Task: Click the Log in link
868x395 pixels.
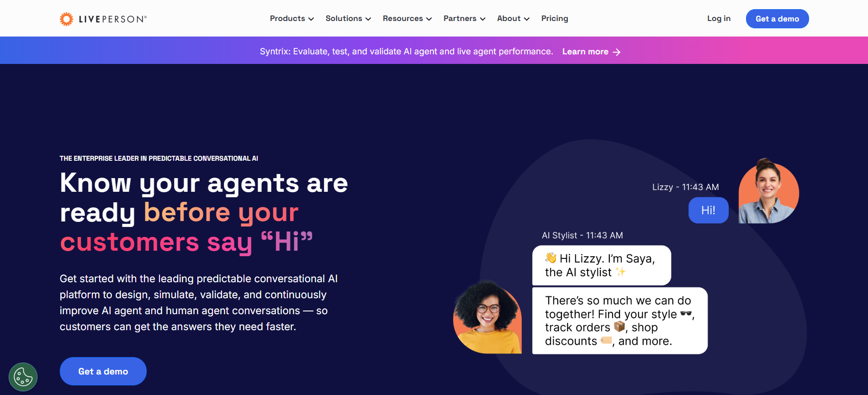Action: [719, 18]
